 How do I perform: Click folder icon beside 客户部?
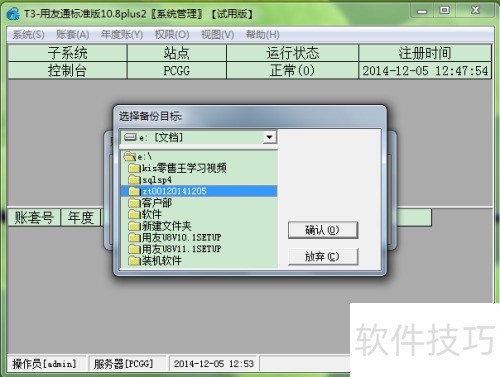135,203
